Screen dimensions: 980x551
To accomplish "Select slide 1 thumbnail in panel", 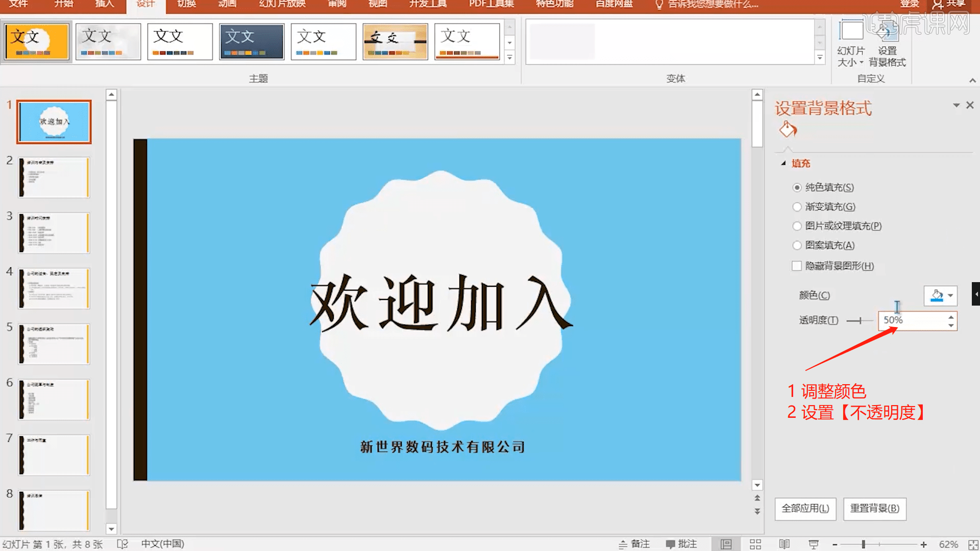I will [x=54, y=121].
